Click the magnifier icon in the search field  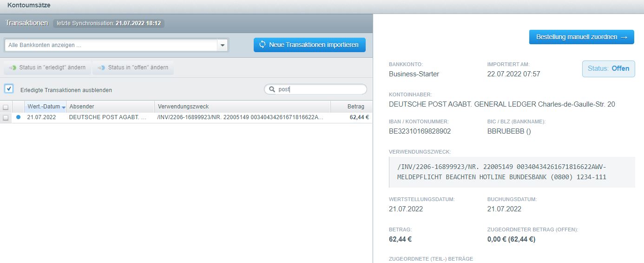pyautogui.click(x=272, y=89)
